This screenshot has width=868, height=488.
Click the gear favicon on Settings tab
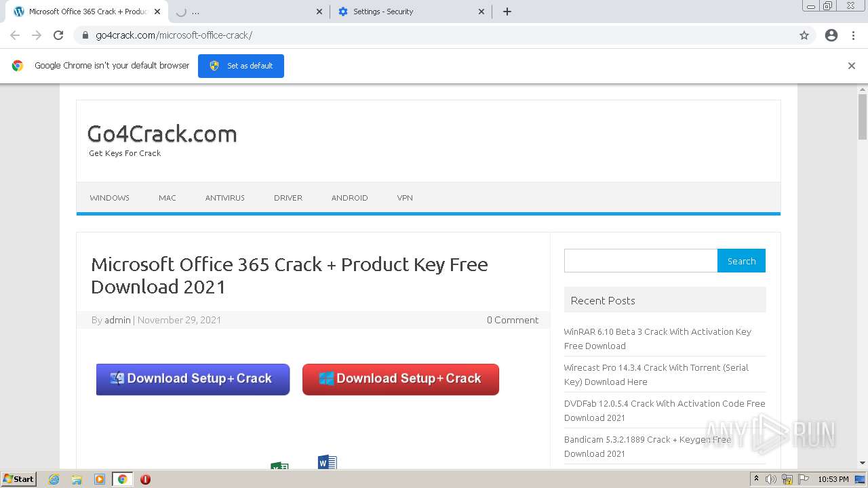(342, 12)
